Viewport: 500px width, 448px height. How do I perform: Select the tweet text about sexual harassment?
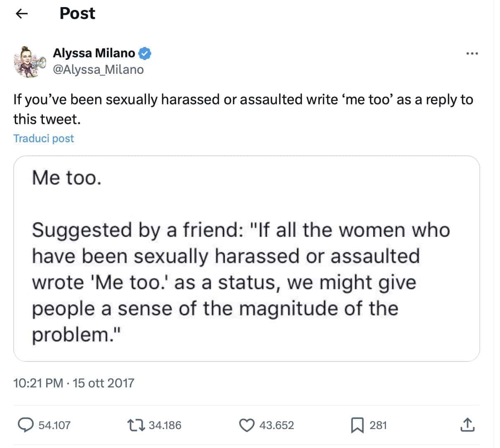243,108
